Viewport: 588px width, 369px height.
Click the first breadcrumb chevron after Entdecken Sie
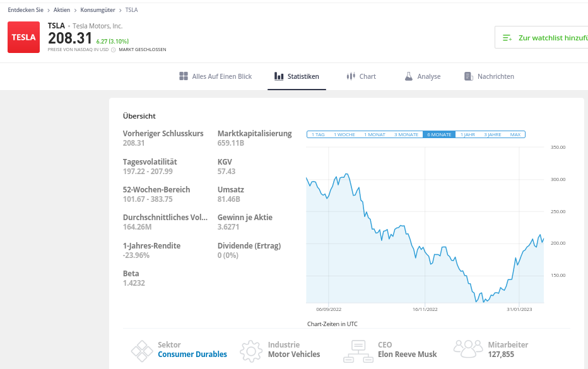49,11
